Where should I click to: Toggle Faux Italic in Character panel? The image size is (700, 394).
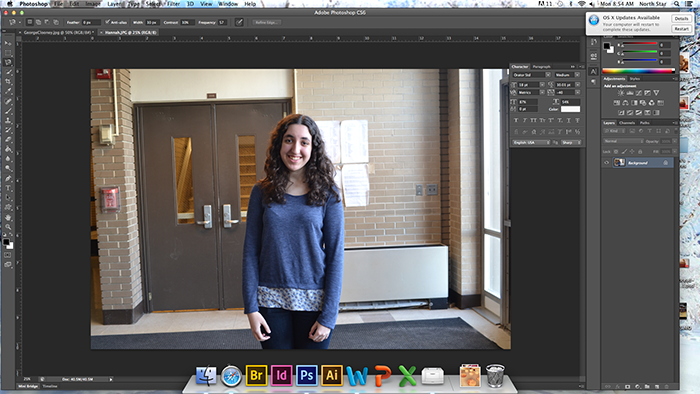[525, 120]
